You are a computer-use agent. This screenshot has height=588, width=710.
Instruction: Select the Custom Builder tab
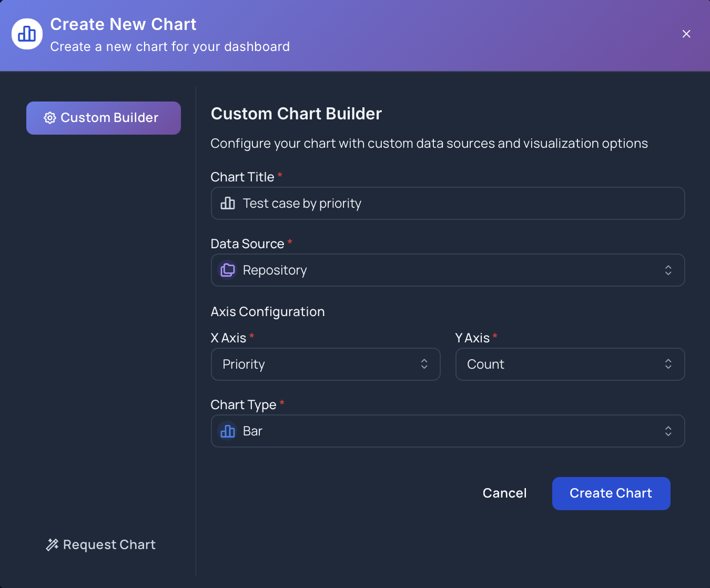[104, 118]
